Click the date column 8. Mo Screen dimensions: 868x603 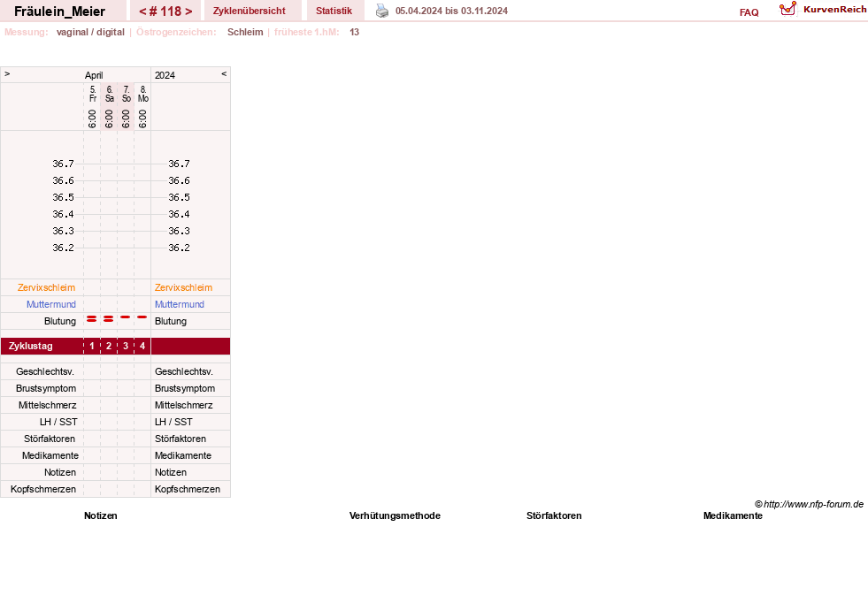coord(142,94)
